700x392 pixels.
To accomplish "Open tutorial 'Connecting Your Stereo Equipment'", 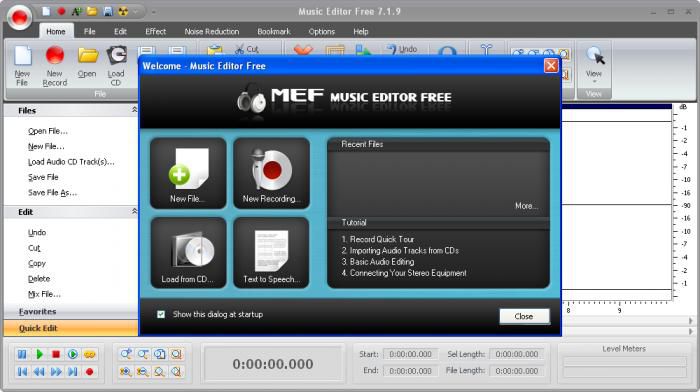I will [404, 273].
